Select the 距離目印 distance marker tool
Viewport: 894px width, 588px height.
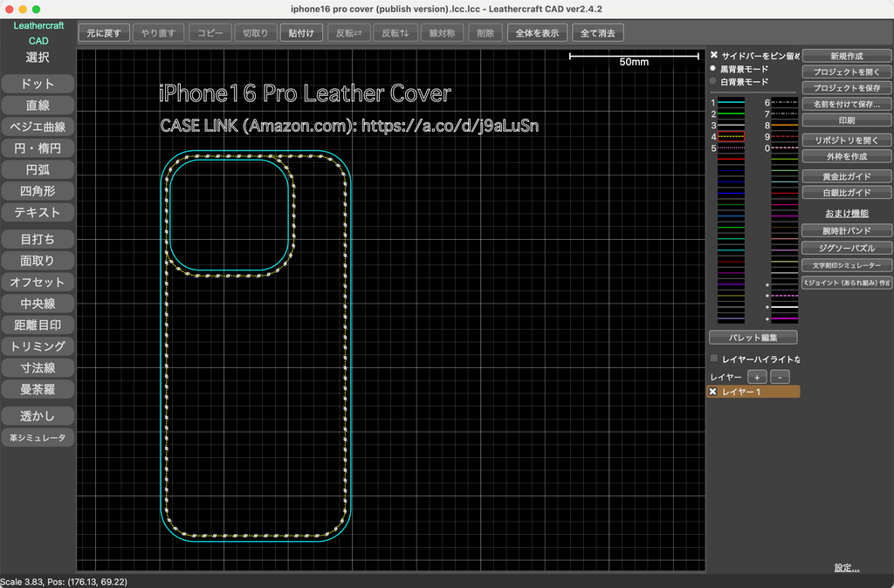(38, 325)
